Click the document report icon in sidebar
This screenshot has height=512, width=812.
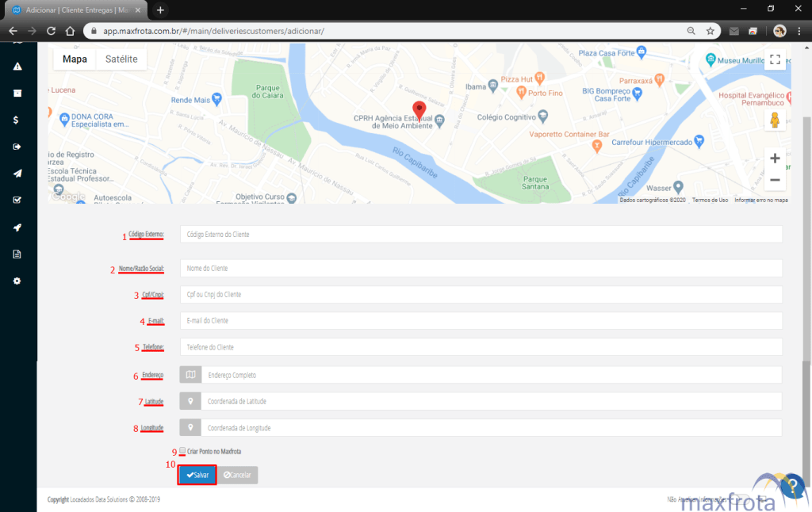pyautogui.click(x=17, y=254)
